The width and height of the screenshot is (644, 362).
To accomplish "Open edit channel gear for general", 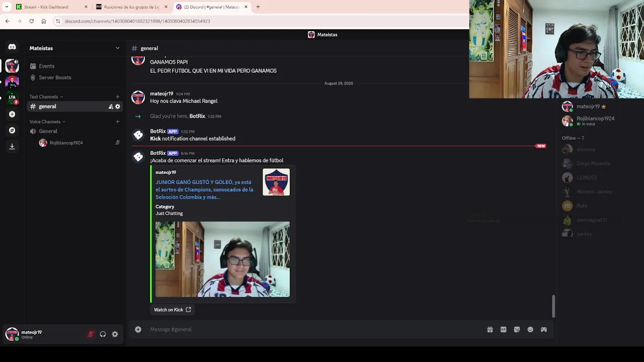I will click(118, 107).
